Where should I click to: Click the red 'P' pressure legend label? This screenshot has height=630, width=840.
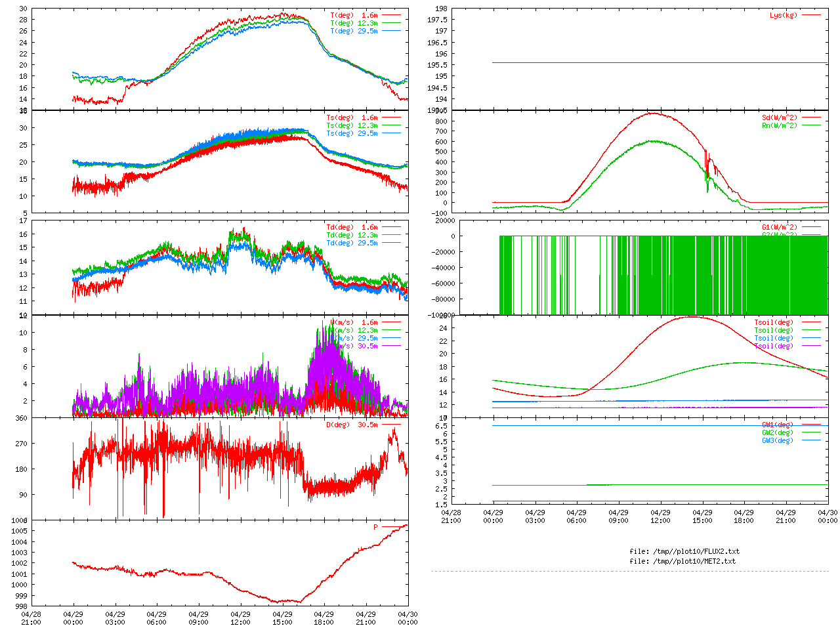click(x=376, y=528)
